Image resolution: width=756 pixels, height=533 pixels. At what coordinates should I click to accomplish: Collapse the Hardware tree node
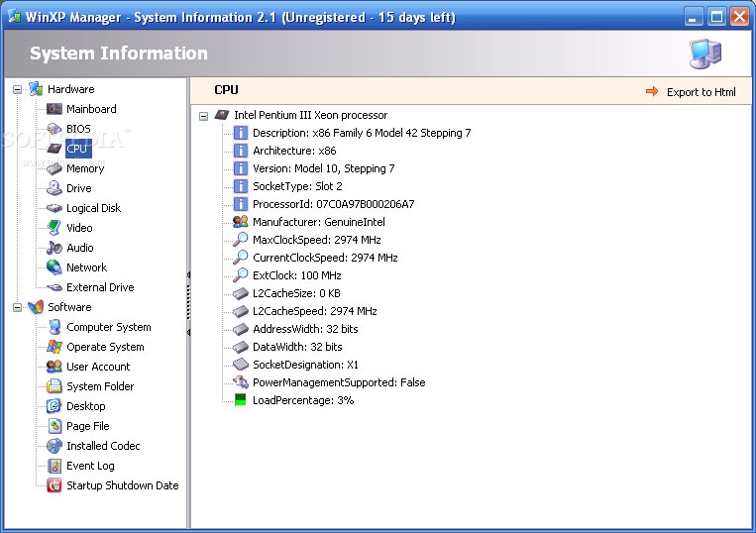pos(18,89)
